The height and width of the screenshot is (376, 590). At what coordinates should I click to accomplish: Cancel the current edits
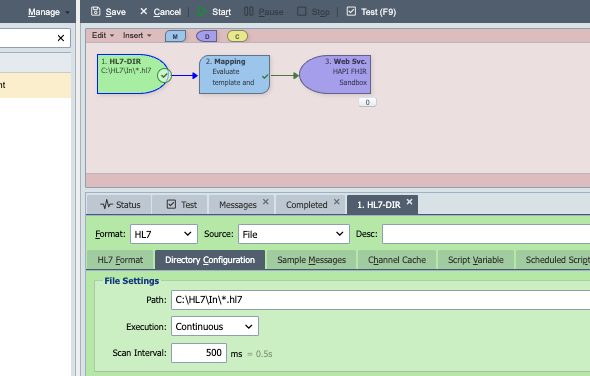(x=160, y=12)
